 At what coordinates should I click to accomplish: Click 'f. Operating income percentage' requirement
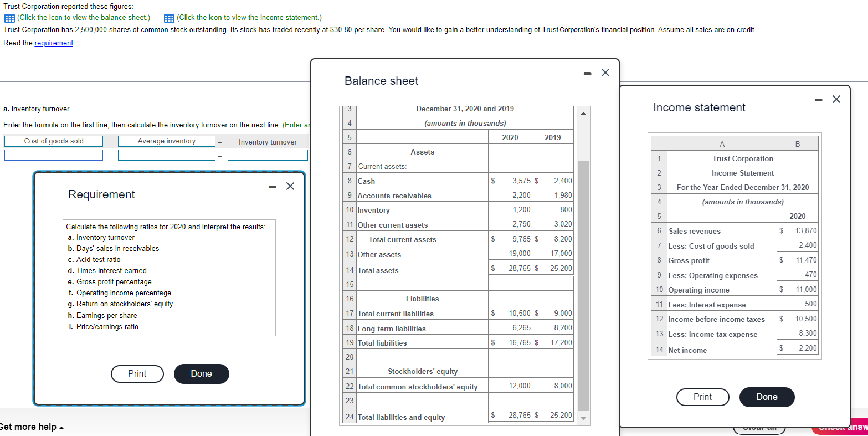click(x=119, y=293)
